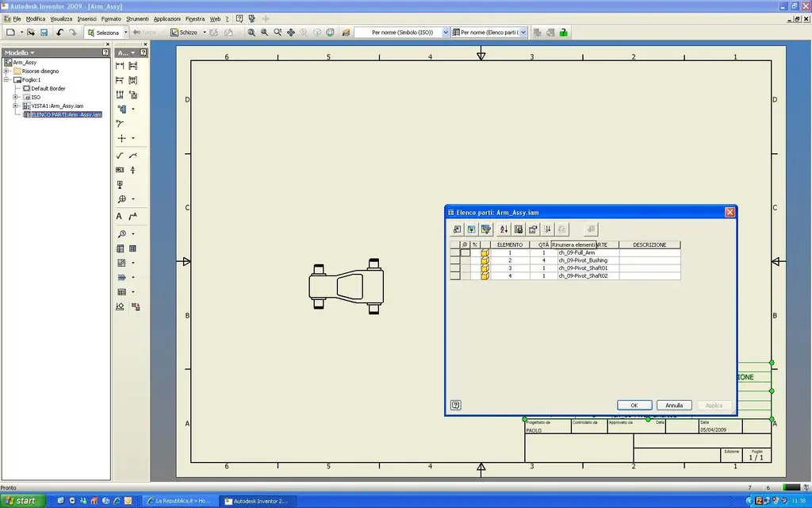This screenshot has width=812, height=508.
Task: Open the Modello panel dropdown
Action: tap(32, 53)
